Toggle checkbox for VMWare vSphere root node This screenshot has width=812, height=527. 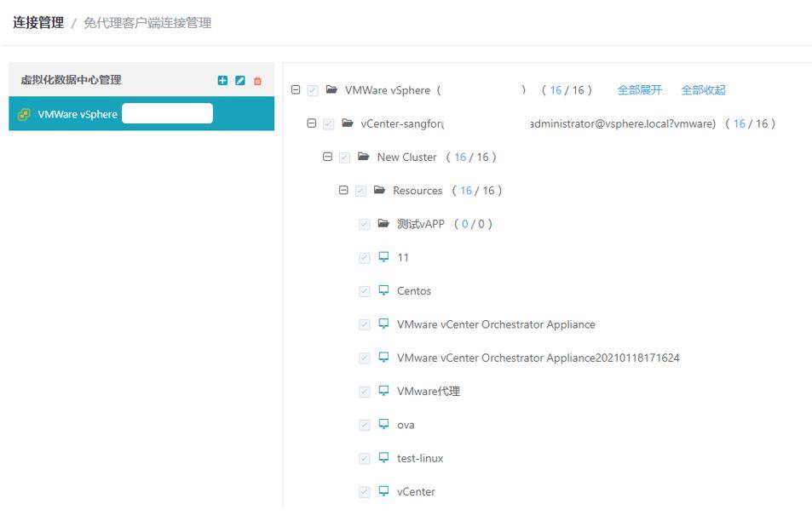point(312,90)
